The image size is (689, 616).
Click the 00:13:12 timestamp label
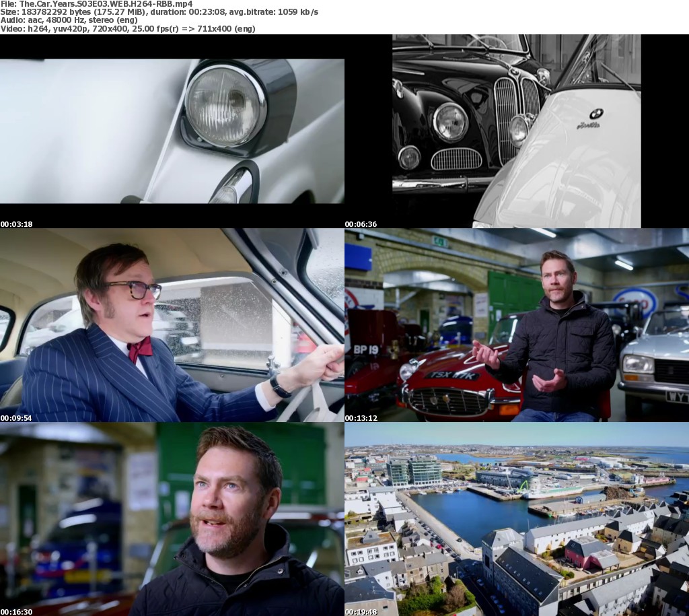pos(361,418)
